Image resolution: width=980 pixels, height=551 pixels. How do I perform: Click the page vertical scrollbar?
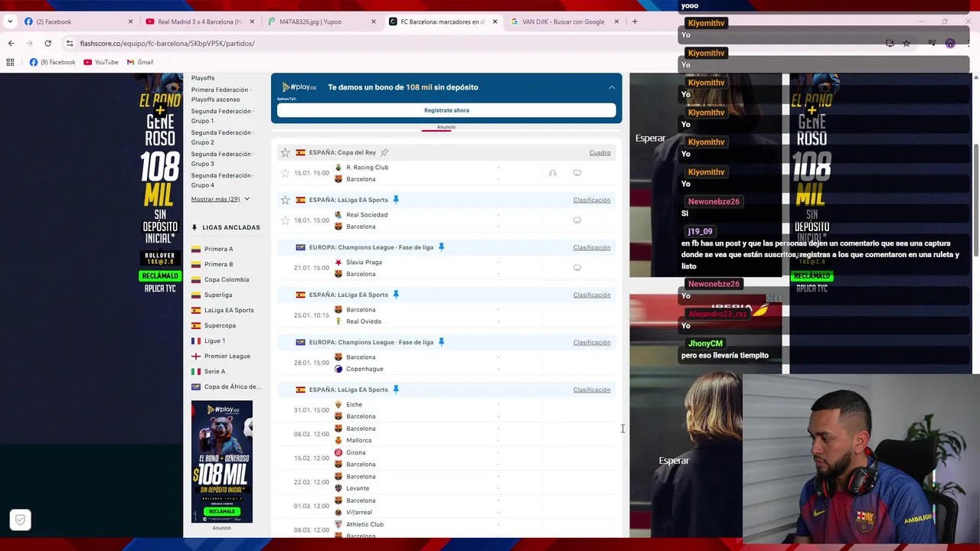click(975, 199)
